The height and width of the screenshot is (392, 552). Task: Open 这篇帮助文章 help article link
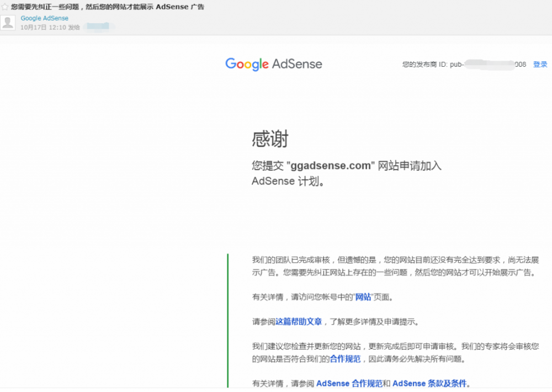[x=299, y=321]
